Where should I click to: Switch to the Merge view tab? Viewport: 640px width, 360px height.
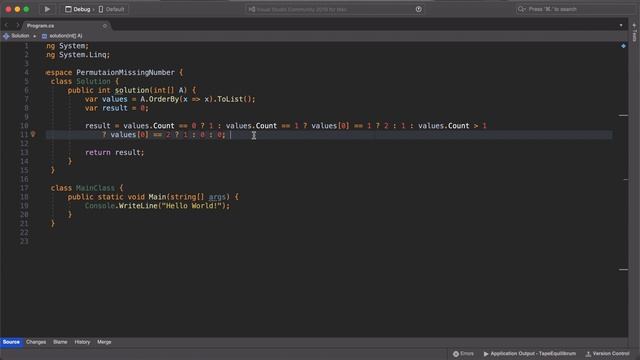[104, 342]
